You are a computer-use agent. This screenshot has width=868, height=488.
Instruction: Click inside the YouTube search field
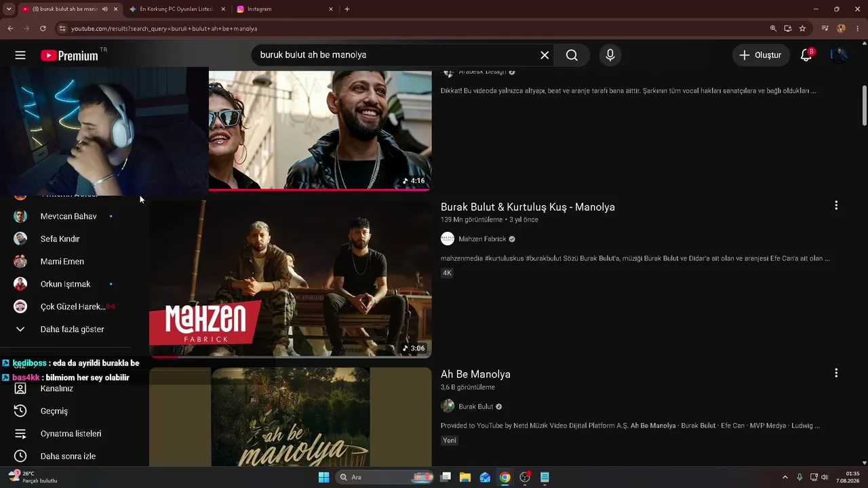click(397, 55)
